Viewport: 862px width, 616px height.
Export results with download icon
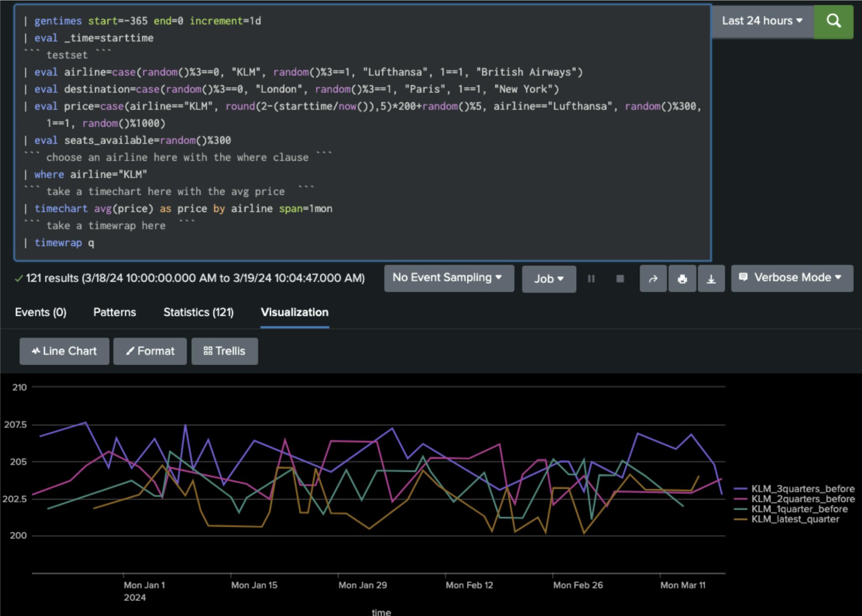(711, 279)
